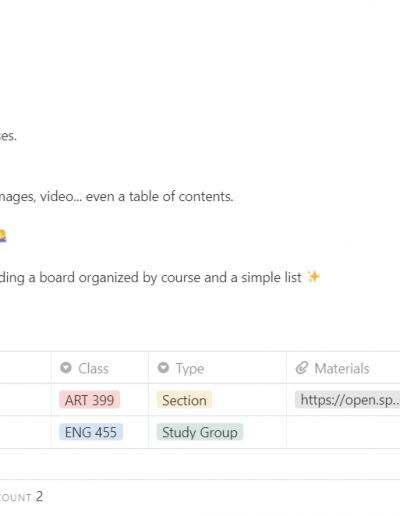The width and height of the screenshot is (400, 516).
Task: Click the empty new row below ENG 455
Action: (x=200, y=464)
